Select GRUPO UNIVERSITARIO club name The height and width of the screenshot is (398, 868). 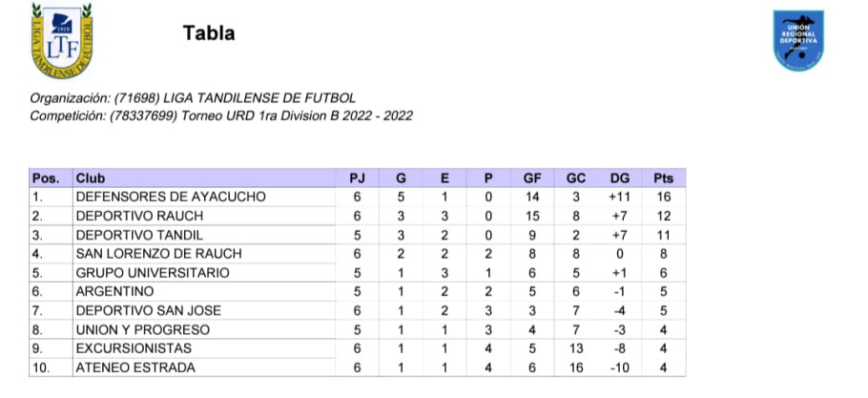click(x=153, y=273)
